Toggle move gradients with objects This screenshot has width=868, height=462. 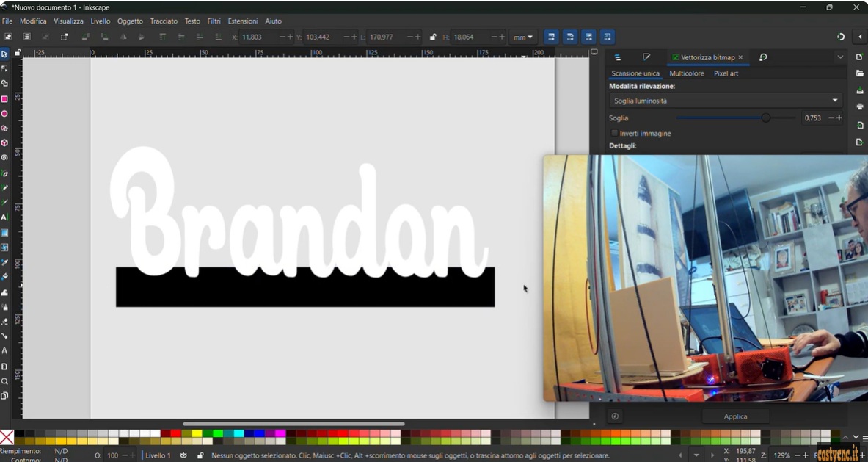click(x=588, y=37)
